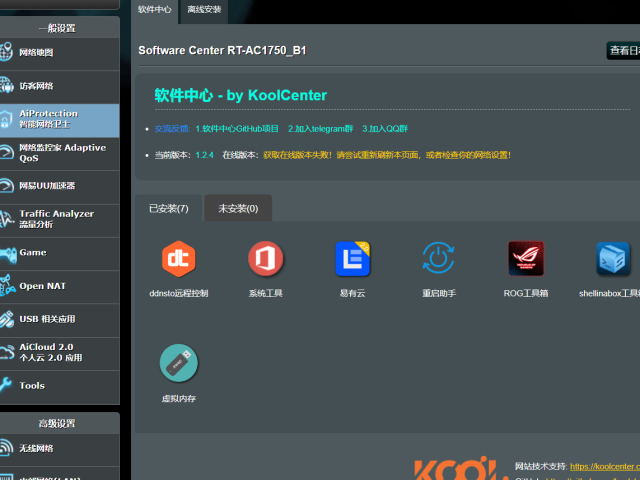Image resolution: width=640 pixels, height=480 pixels.
Task: Visit the koolcenter.com support link
Action: click(604, 466)
